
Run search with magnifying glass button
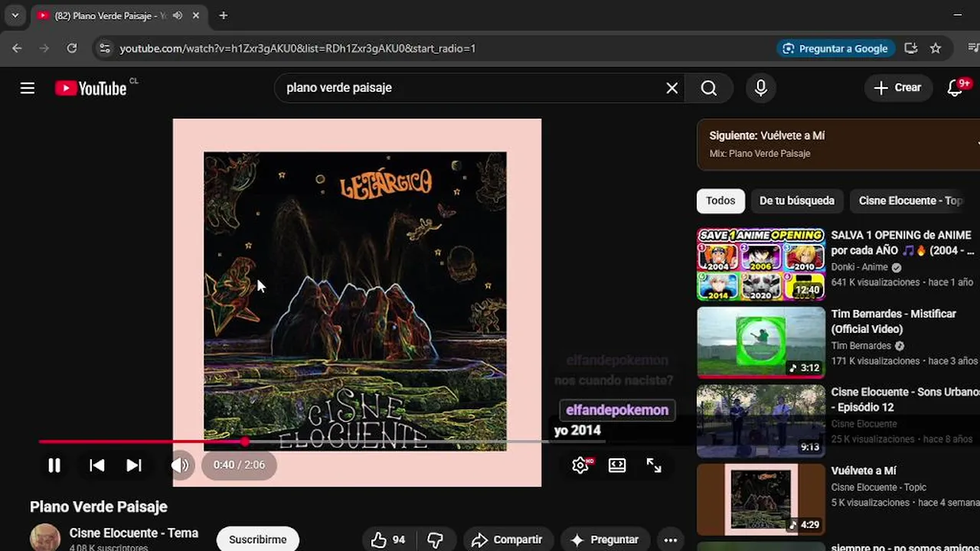coord(709,88)
